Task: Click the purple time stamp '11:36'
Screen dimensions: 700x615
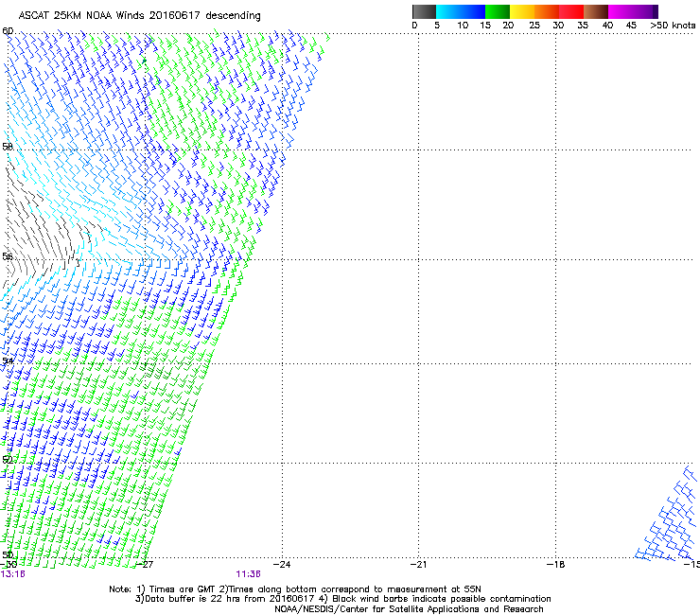Action: tap(248, 574)
